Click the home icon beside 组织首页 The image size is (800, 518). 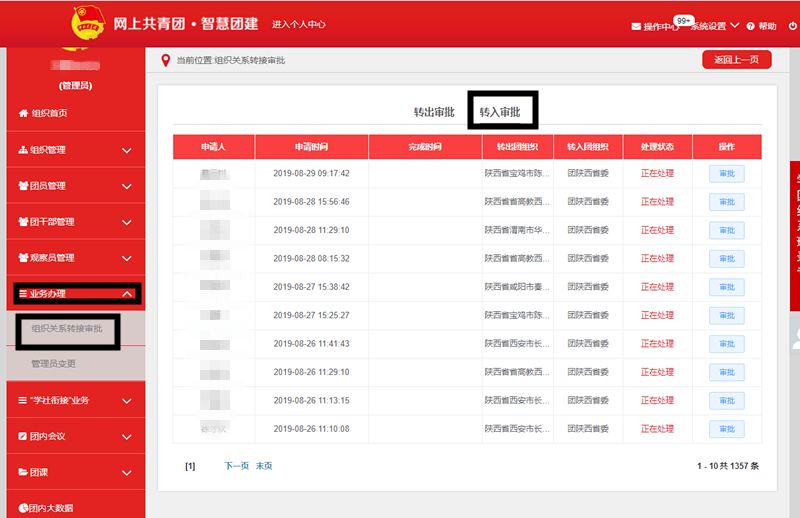tap(23, 113)
